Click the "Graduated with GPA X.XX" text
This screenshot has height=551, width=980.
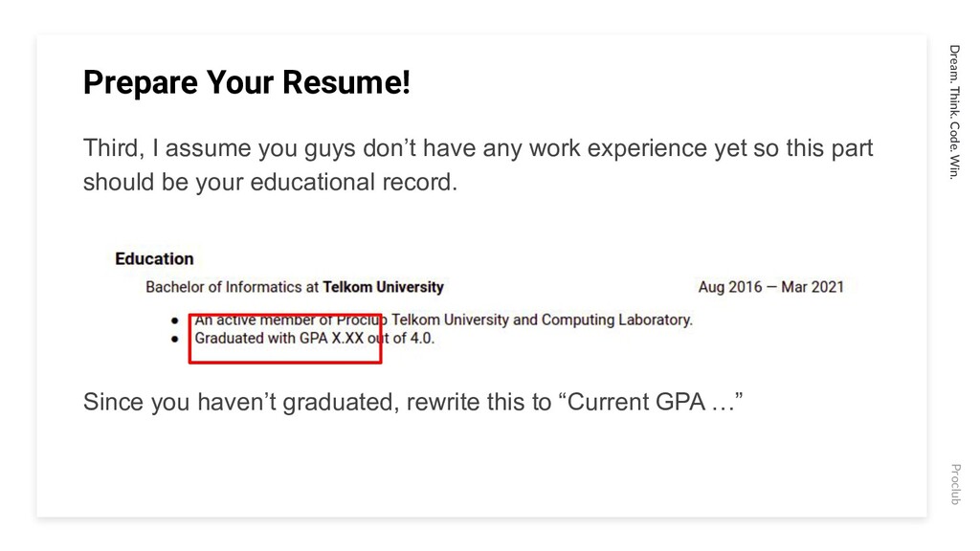pyautogui.click(x=278, y=338)
